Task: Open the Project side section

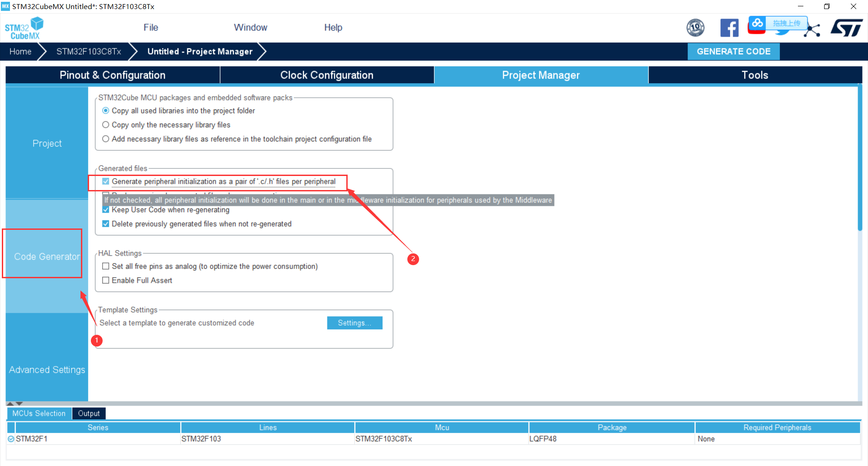Action: click(47, 143)
